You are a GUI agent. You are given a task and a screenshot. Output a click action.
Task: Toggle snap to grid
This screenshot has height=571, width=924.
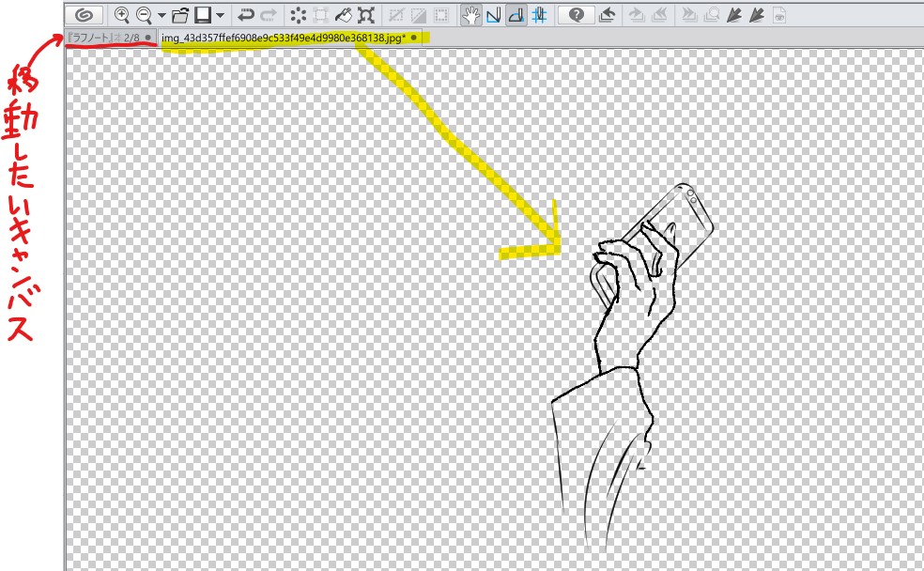tap(539, 15)
